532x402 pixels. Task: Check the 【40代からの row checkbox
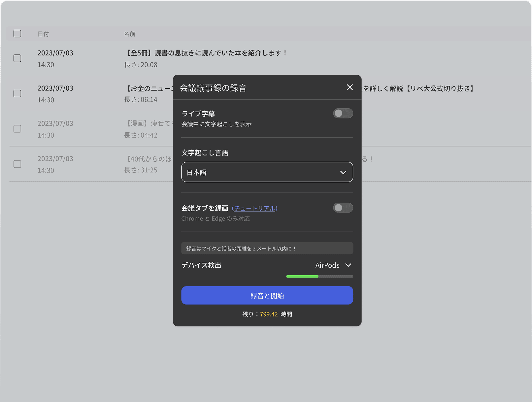17,164
